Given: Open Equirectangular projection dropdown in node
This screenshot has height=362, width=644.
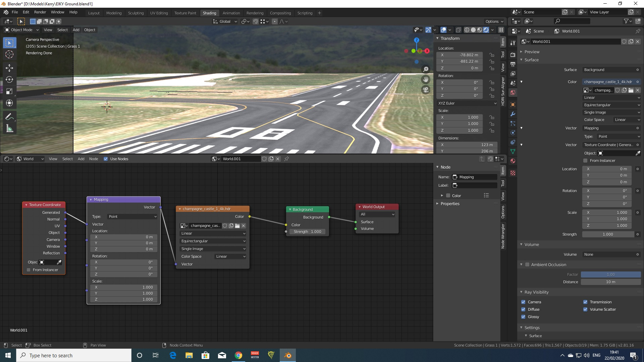Looking at the screenshot, I should [213, 241].
